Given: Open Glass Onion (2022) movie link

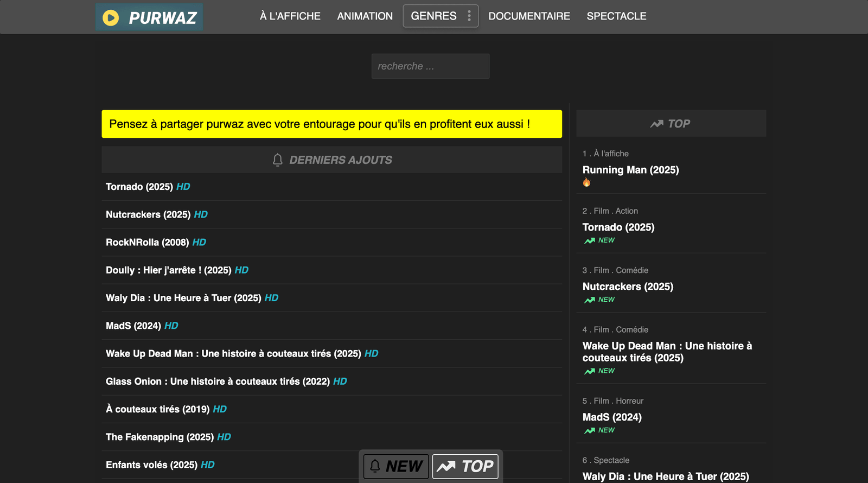Looking at the screenshot, I should click(218, 382).
